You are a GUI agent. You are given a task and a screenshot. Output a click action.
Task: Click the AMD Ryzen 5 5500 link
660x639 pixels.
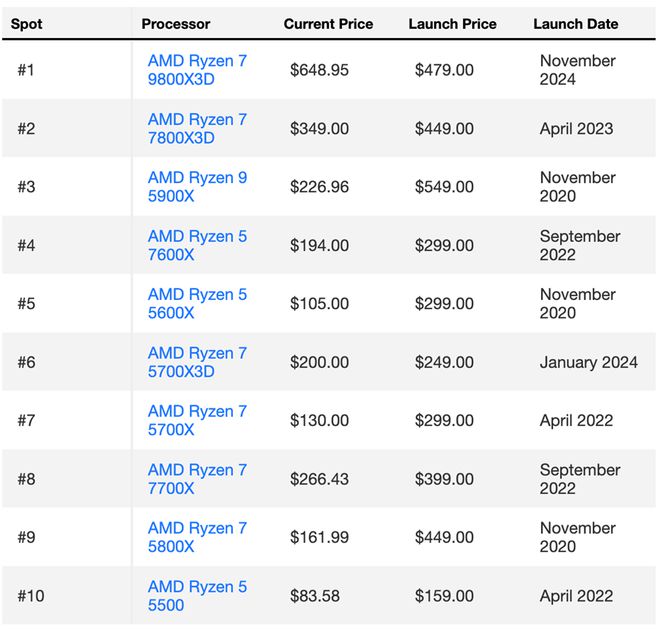pos(197,596)
